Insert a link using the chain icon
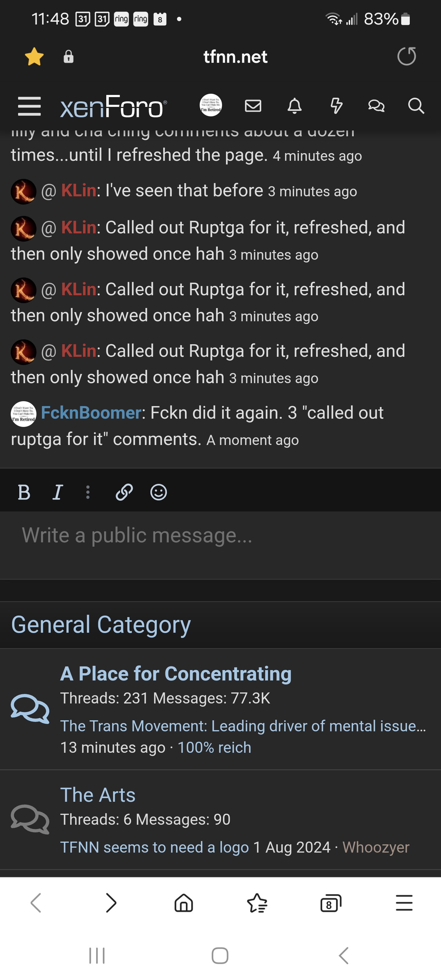Image resolution: width=441 pixels, height=980 pixels. pyautogui.click(x=124, y=492)
